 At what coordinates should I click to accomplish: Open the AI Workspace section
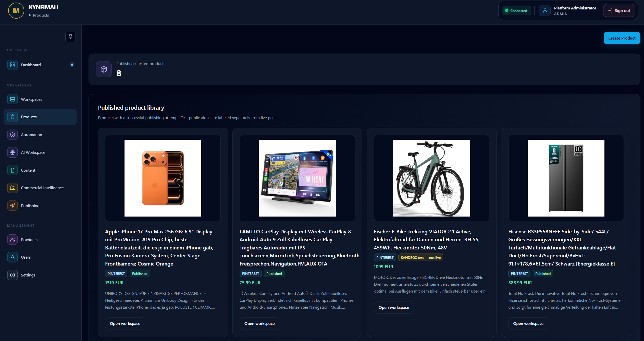40,152
